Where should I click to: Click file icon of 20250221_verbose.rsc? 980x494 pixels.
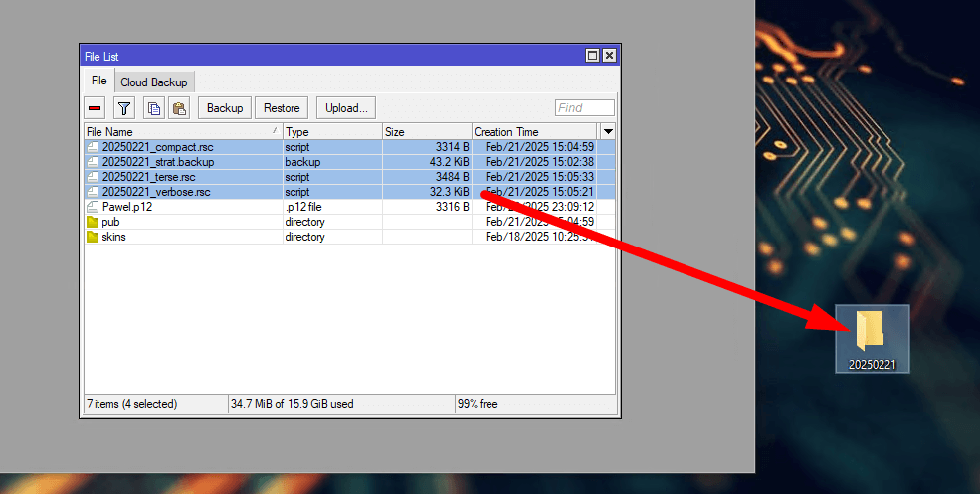pyautogui.click(x=93, y=193)
